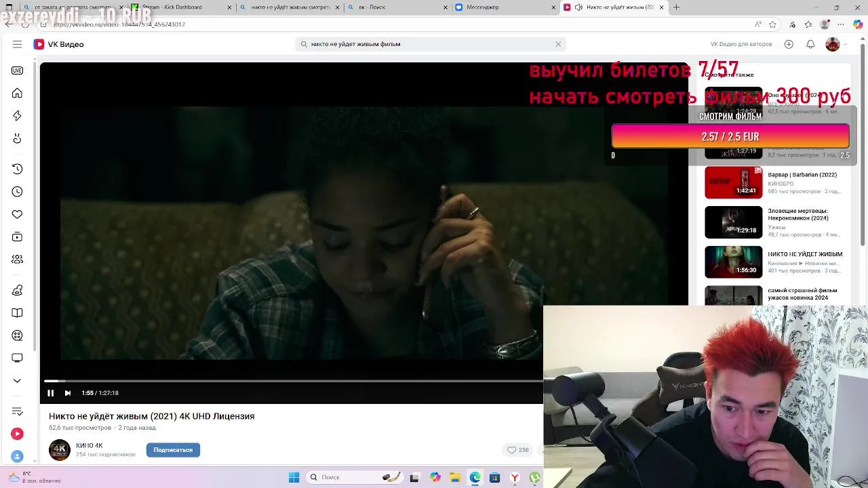Open Варвар | Barbarian (2022) recommended video

tap(802, 175)
